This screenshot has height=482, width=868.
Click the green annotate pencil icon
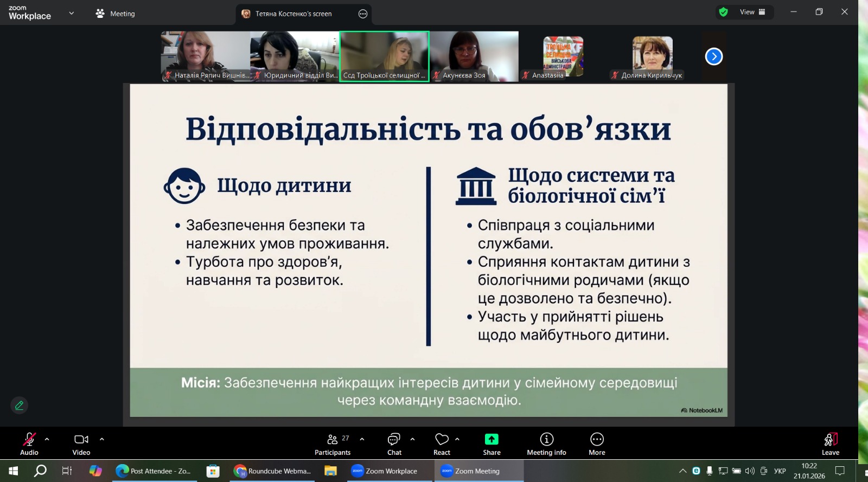point(19,405)
